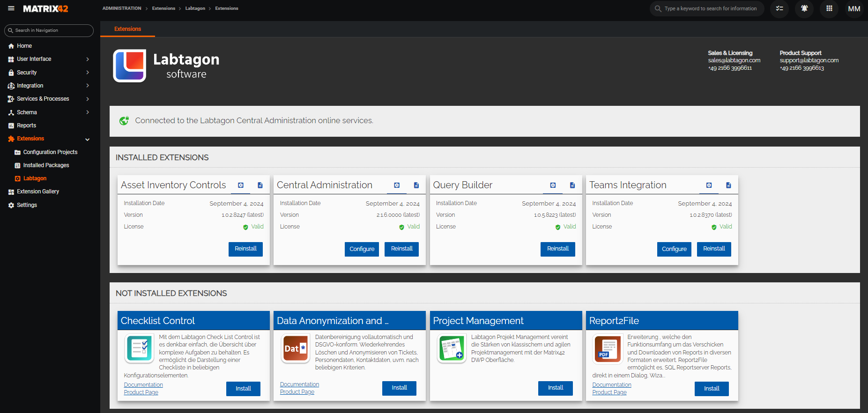This screenshot has width=868, height=413.
Task: Open the hamburger navigation menu icon
Action: click(x=11, y=8)
